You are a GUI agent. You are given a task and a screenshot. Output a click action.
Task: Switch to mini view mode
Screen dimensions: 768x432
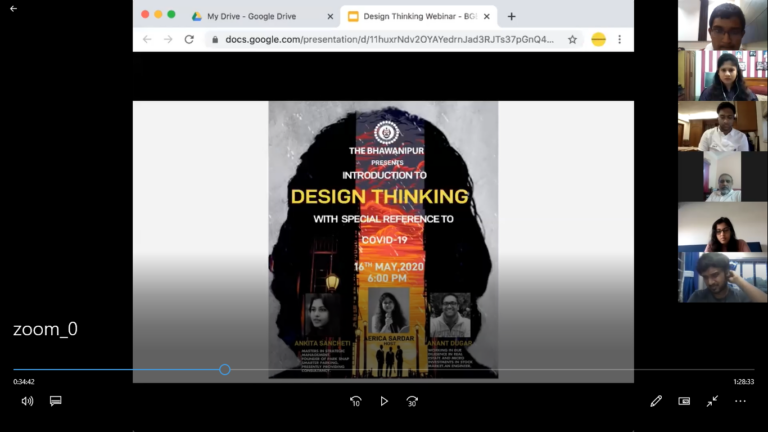[x=684, y=401]
